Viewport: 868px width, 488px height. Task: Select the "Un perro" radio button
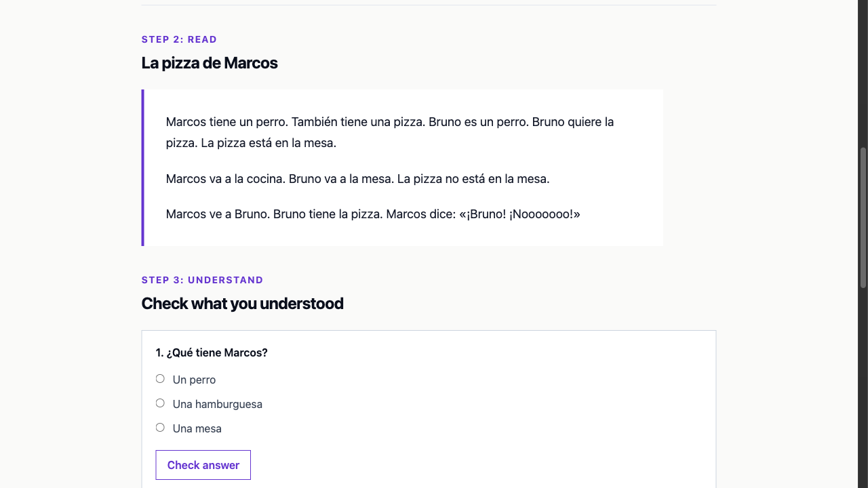tap(160, 379)
